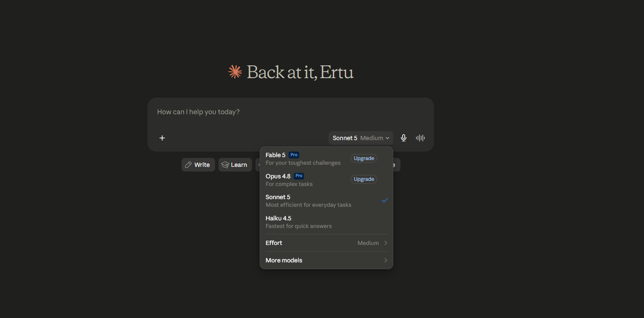Click the plus icon to add attachments
Viewport: 644px width, 318px height.
pyautogui.click(x=162, y=138)
